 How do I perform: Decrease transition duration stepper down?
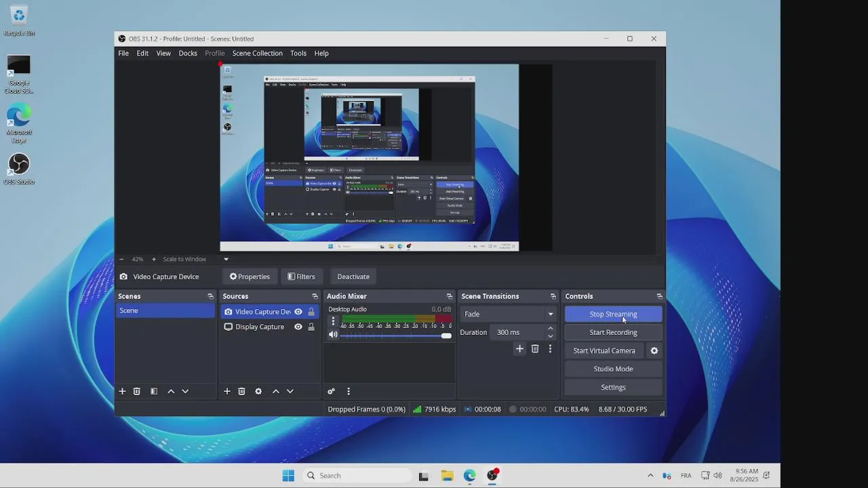pos(550,336)
